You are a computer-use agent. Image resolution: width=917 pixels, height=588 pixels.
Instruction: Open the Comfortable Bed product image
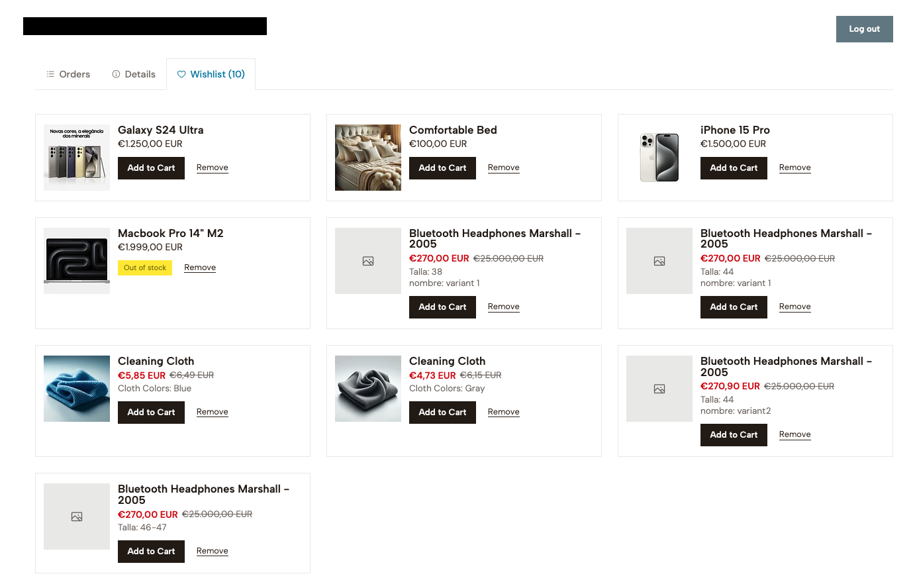[x=368, y=158]
